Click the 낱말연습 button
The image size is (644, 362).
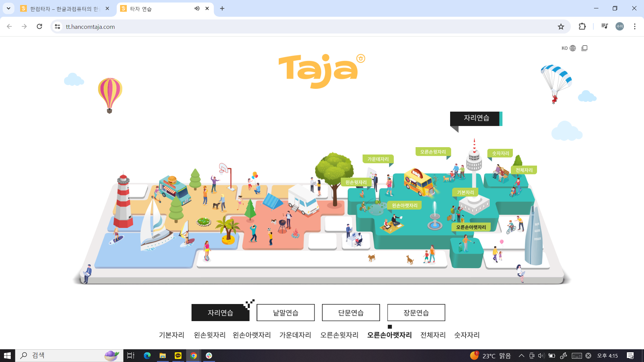pyautogui.click(x=285, y=313)
